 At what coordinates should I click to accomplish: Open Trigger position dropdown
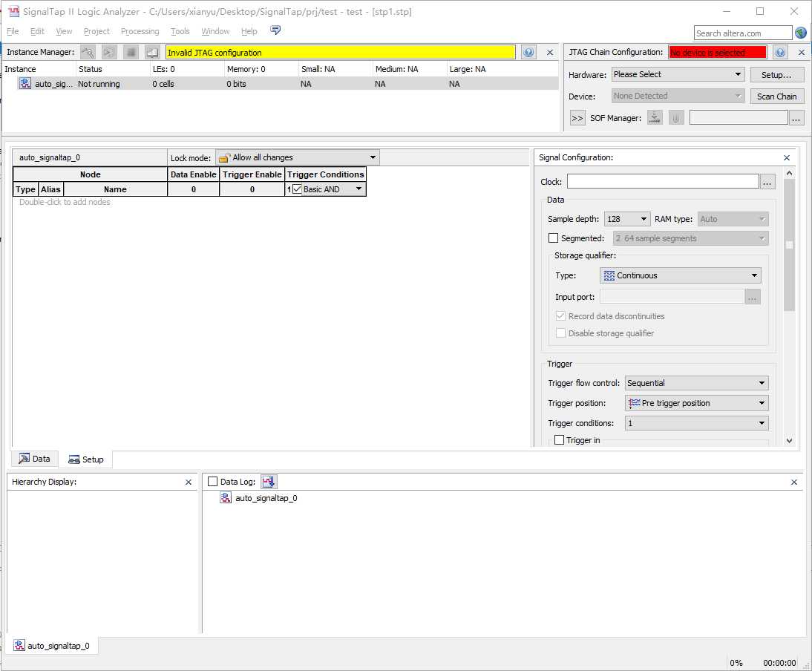(x=696, y=403)
